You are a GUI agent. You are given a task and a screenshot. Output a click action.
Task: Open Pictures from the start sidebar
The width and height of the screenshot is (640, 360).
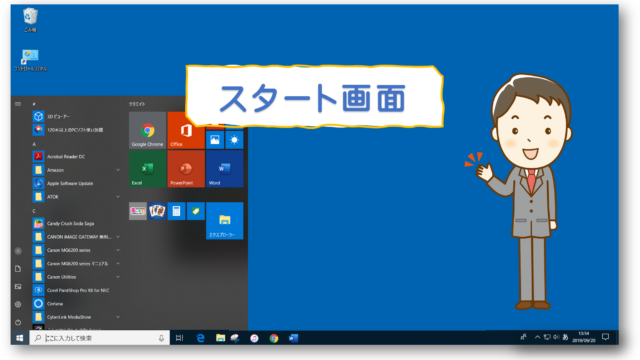click(18, 287)
